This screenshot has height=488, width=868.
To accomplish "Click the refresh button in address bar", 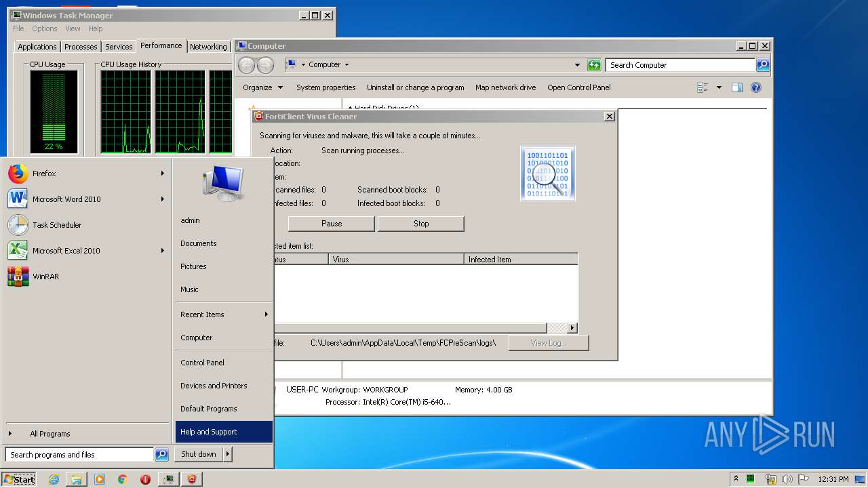I will [594, 65].
